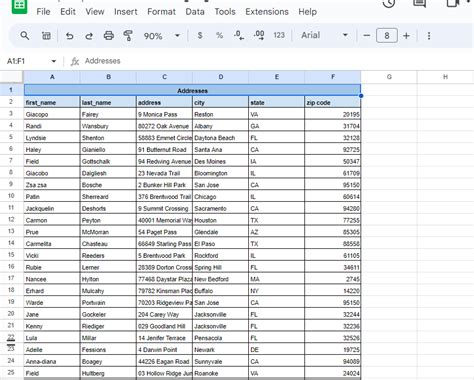Open the Arial font dropdown

coord(325,35)
